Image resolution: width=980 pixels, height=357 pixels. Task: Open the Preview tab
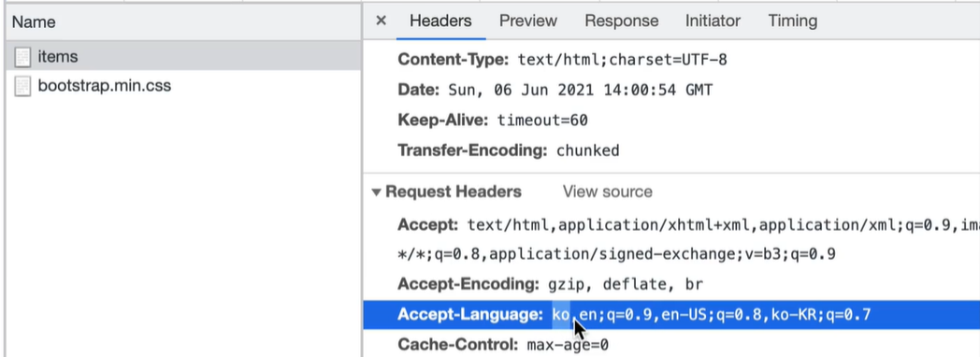click(x=528, y=21)
